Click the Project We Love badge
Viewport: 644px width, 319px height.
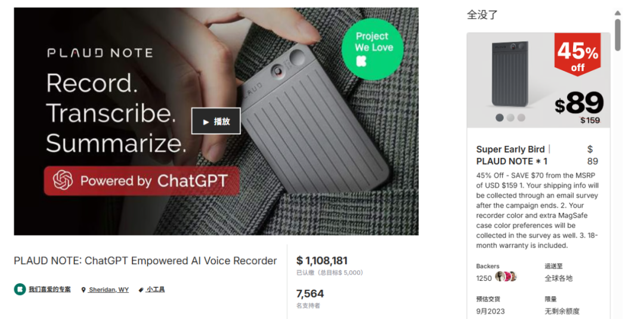tap(373, 49)
